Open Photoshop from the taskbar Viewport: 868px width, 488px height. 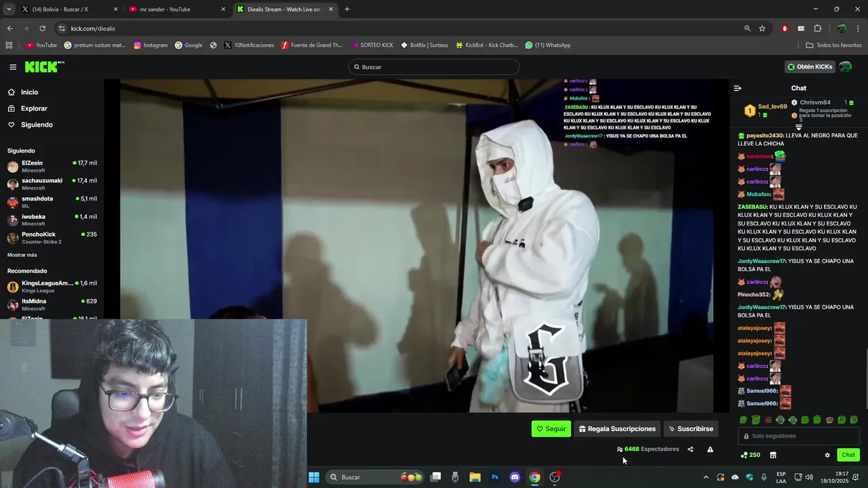[495, 477]
